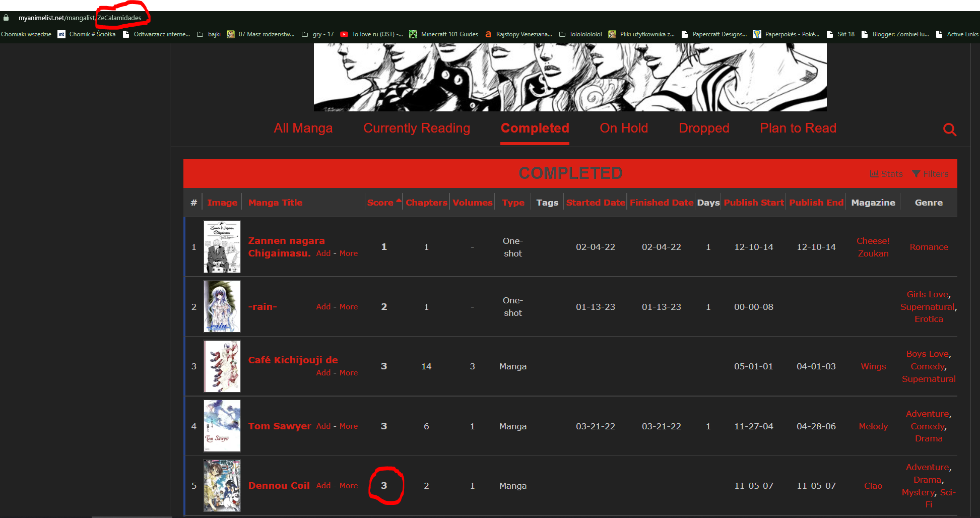Open the gry - 17 bookmark folder
Screen dimensions: 980x518
point(317,34)
